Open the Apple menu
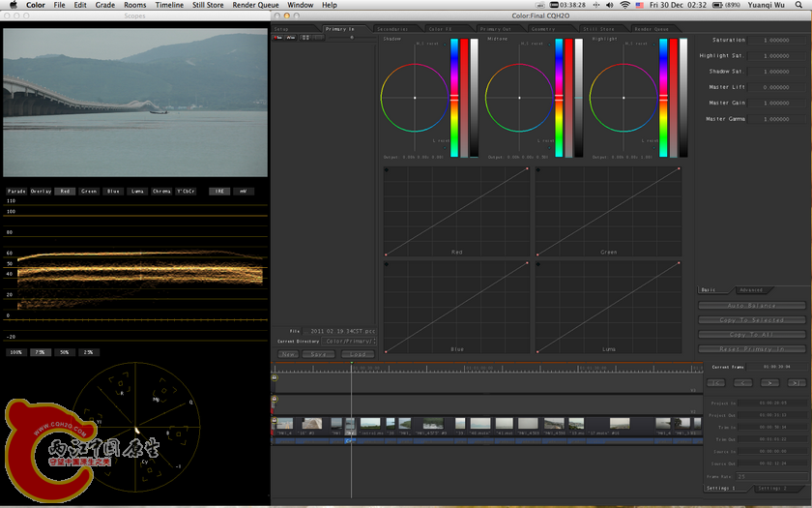The image size is (812, 508). pos(13,5)
